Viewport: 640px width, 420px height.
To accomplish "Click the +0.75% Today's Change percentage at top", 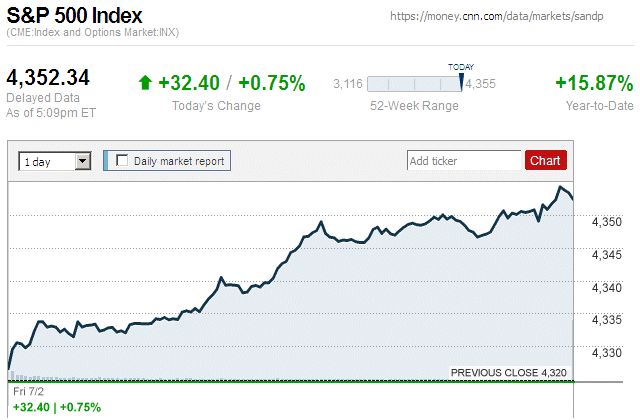I will [x=272, y=83].
